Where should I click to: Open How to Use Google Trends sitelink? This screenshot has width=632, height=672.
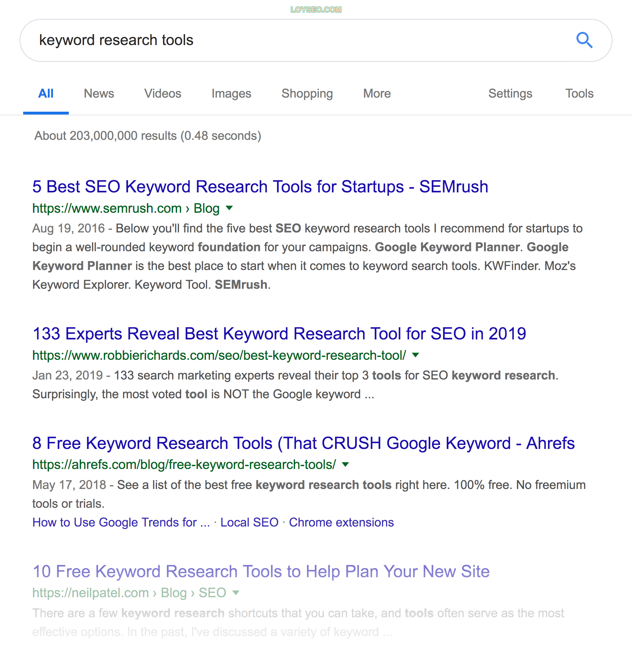(x=121, y=522)
